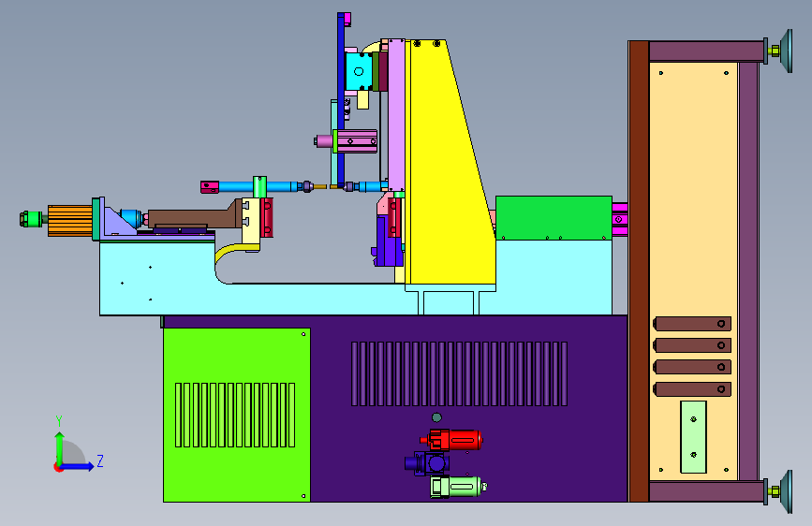Select the red pneumatic filter unit
Viewport: 812px width, 526px height.
click(451, 440)
